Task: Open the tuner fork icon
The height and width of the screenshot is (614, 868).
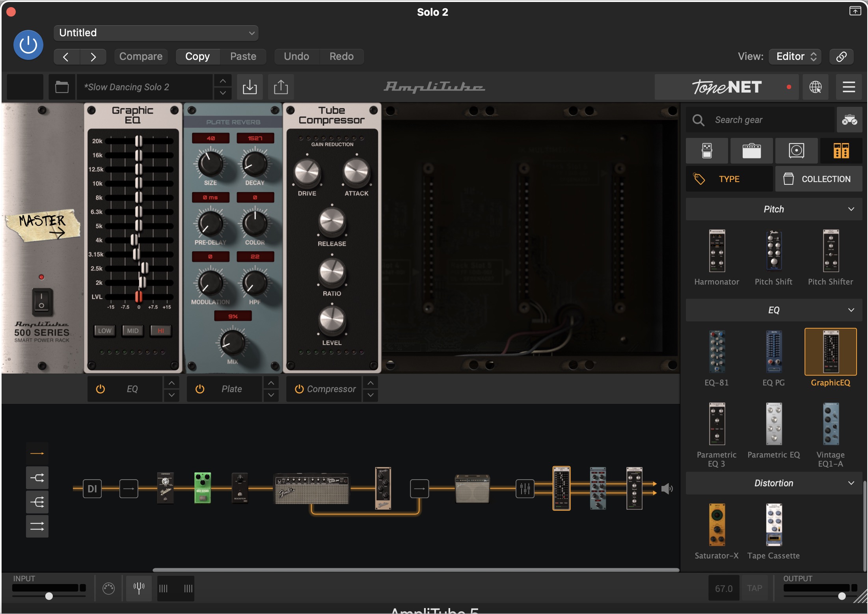Action: (139, 588)
